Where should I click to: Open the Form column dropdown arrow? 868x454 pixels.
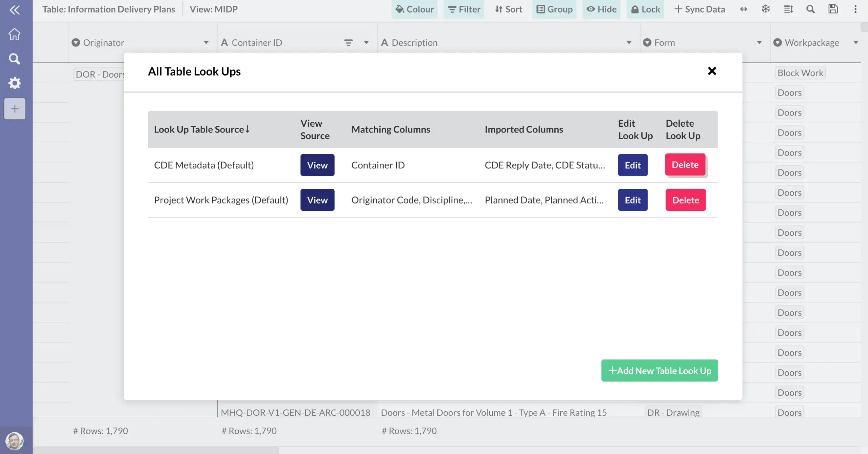point(759,42)
